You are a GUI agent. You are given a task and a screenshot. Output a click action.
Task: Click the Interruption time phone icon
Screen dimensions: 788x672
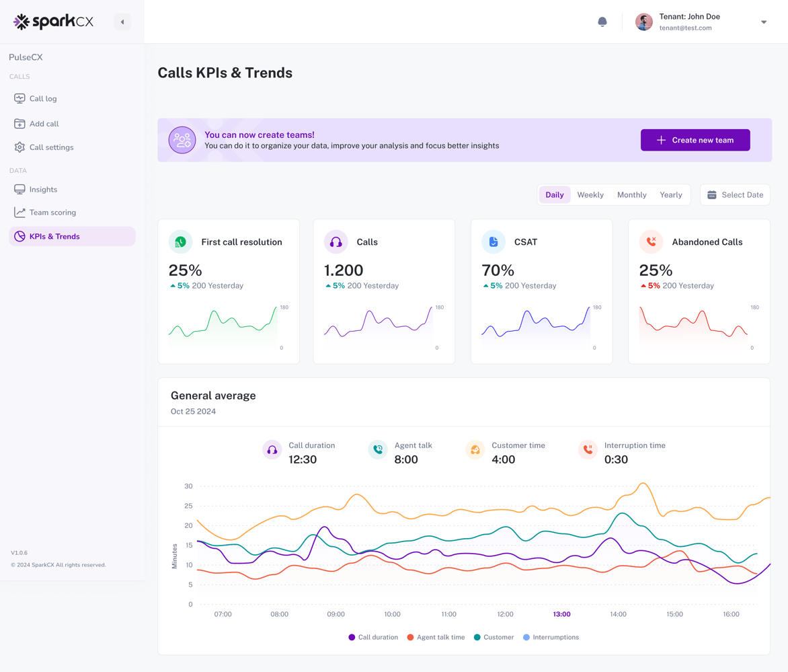(x=588, y=450)
